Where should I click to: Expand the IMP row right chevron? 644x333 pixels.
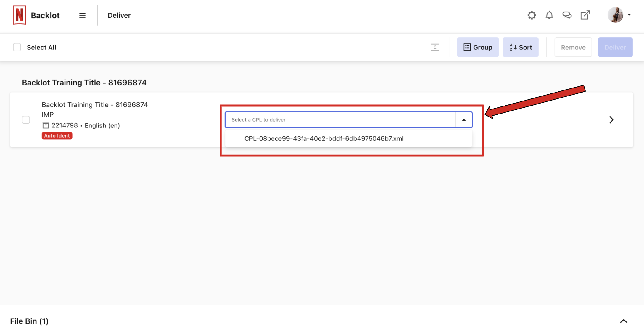pos(611,120)
